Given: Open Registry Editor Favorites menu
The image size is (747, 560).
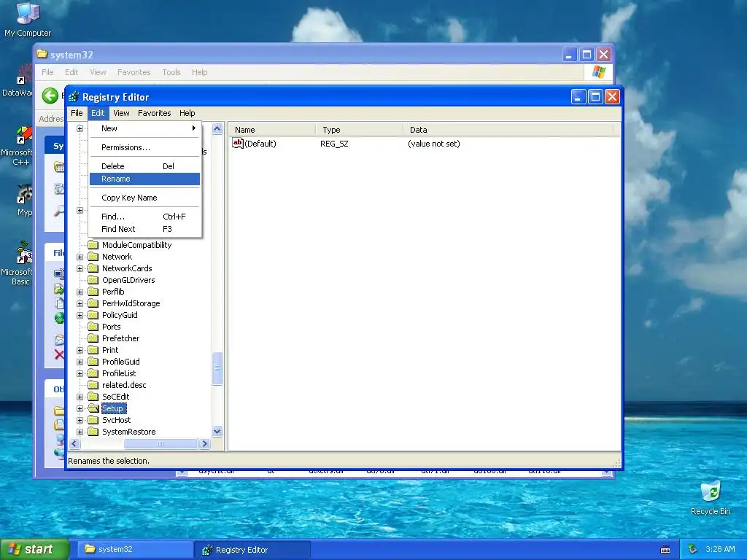Looking at the screenshot, I should pos(155,113).
